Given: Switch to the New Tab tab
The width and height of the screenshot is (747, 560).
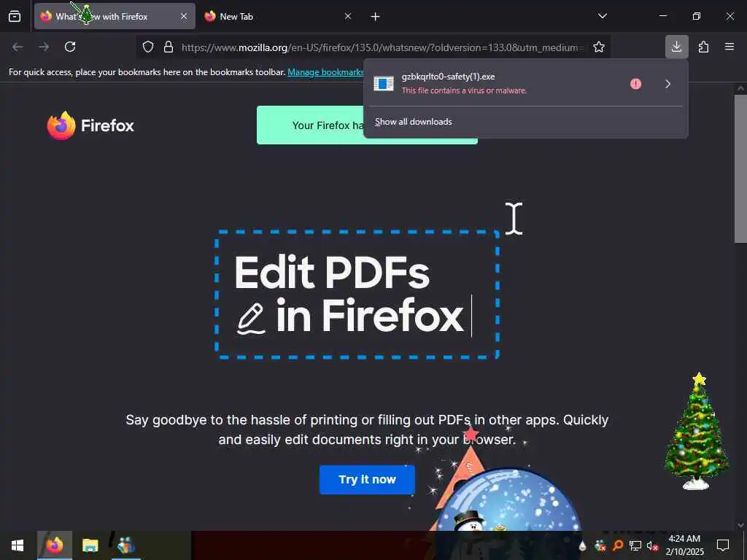Looking at the screenshot, I should 279,16.
